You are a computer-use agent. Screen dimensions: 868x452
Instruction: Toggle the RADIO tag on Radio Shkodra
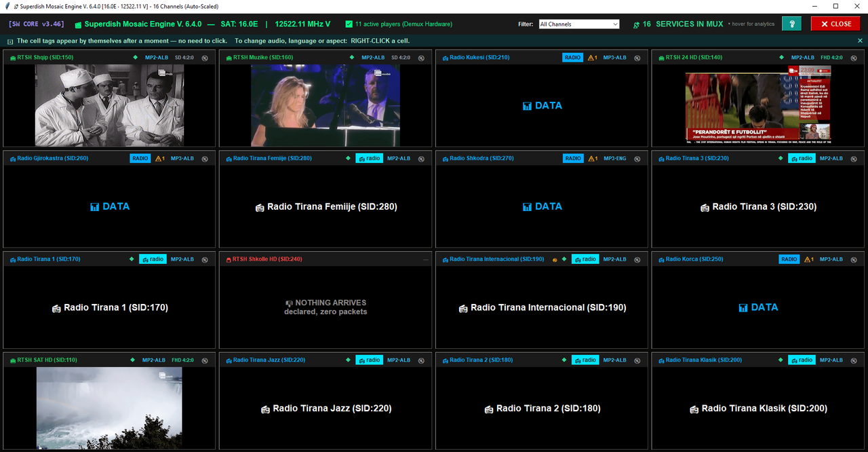tap(573, 159)
